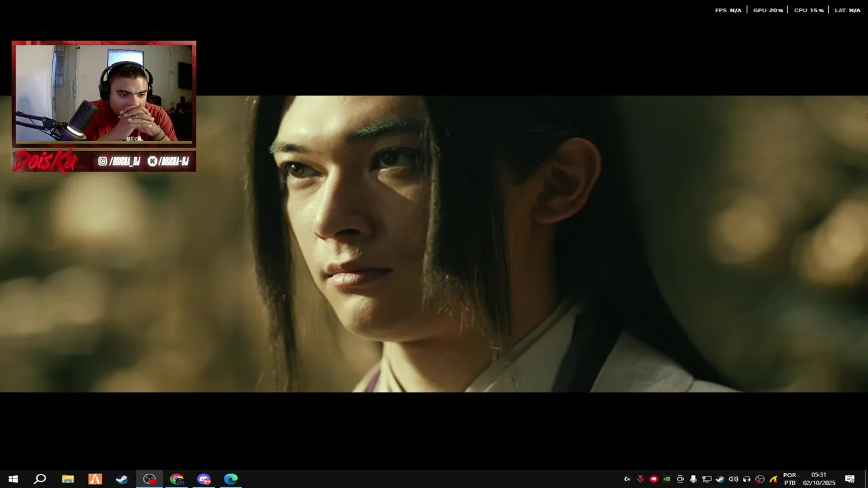Viewport: 868px width, 488px height.
Task: Click the LAT N/A overlay readout
Action: [848, 10]
